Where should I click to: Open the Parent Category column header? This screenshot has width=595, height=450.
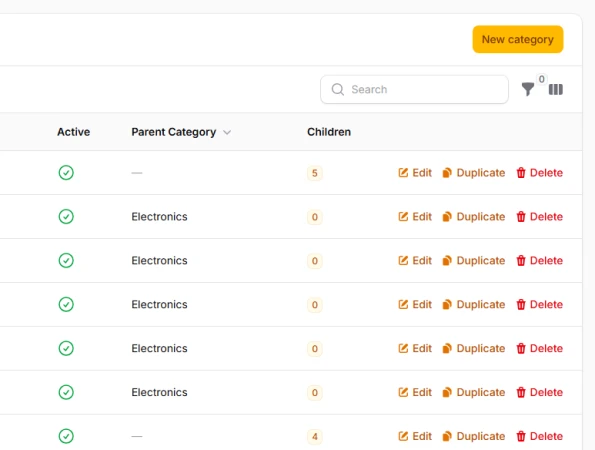coord(174,132)
